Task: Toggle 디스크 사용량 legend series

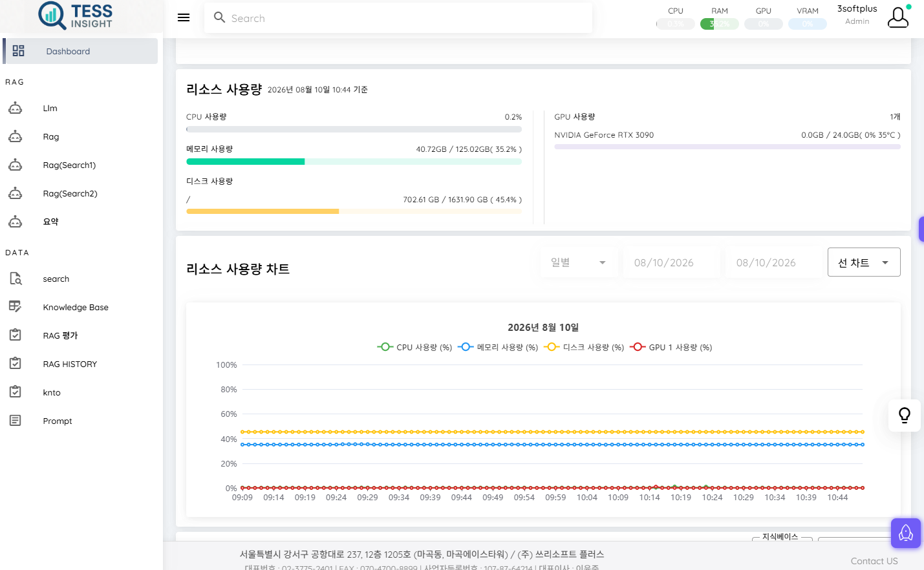Action: pos(584,347)
